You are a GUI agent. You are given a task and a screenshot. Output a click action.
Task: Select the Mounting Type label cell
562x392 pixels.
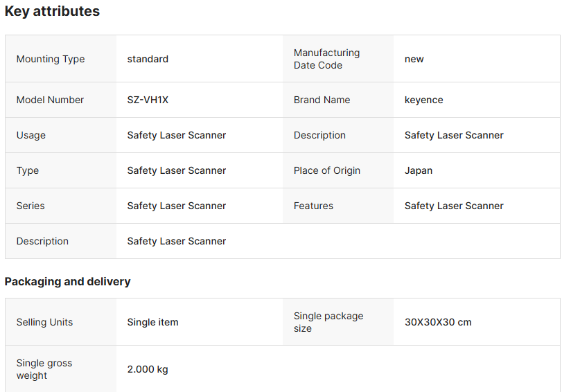(x=51, y=59)
